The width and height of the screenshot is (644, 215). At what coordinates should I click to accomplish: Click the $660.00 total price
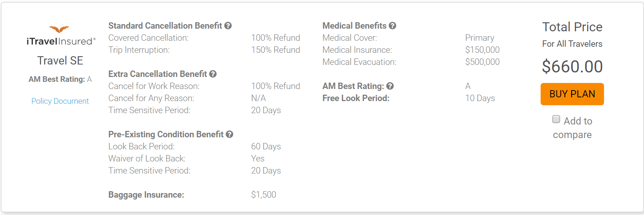pos(572,67)
